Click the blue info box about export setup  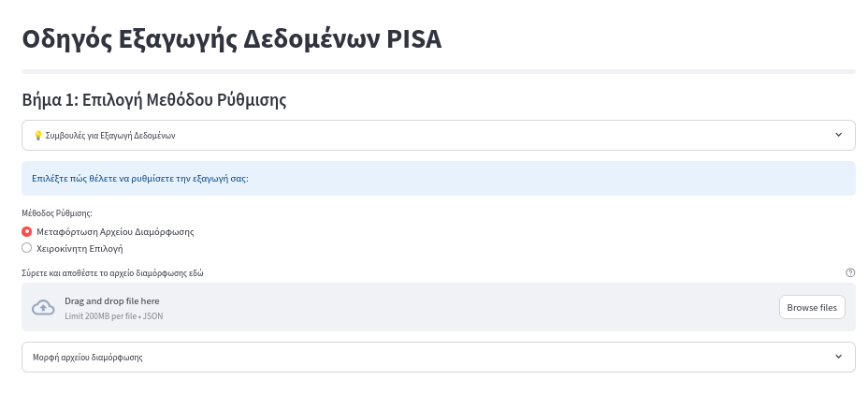[439, 179]
